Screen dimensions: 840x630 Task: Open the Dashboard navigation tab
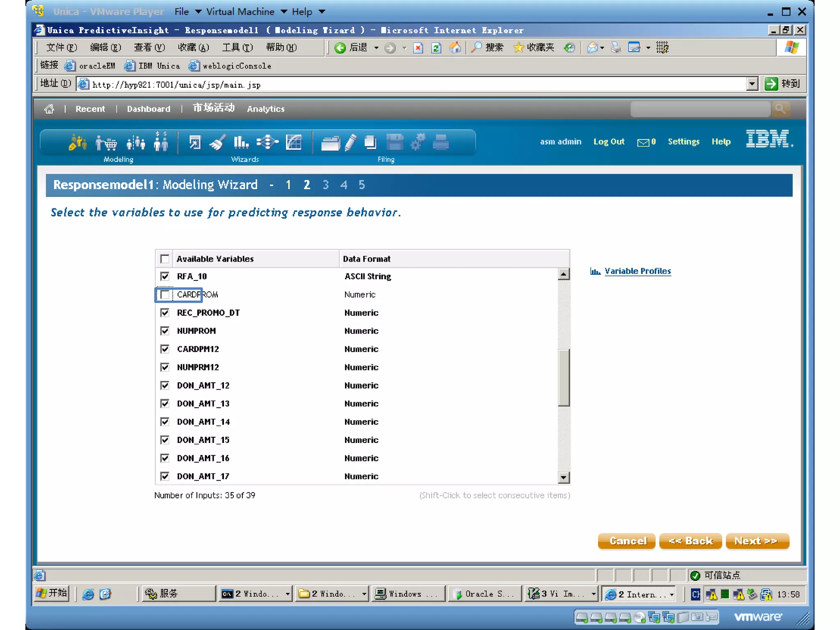click(x=148, y=109)
